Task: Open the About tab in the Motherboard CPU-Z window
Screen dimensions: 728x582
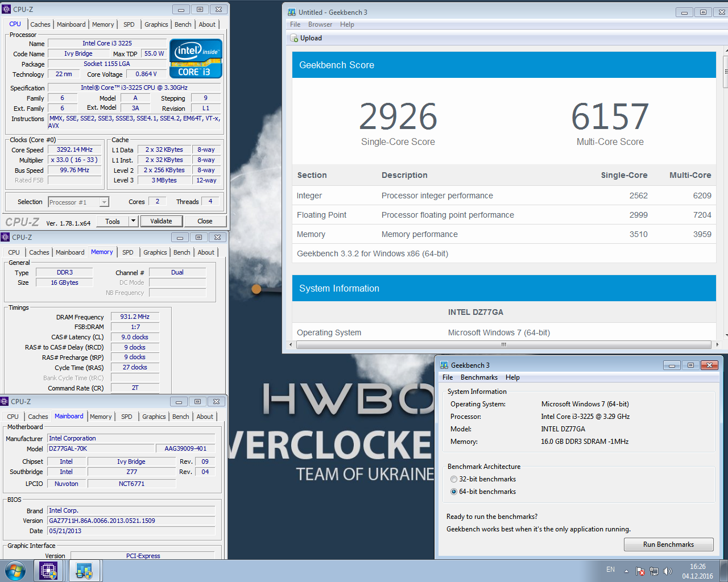Action: click(x=205, y=417)
